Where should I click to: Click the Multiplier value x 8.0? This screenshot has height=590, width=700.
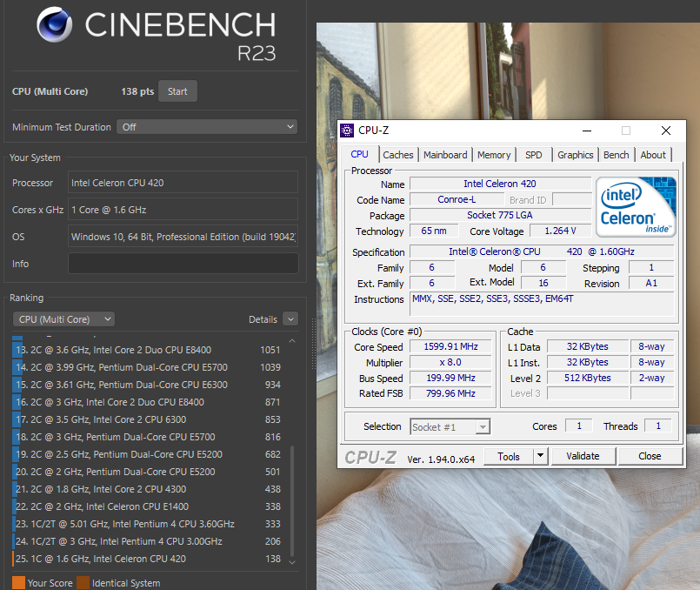pos(451,362)
